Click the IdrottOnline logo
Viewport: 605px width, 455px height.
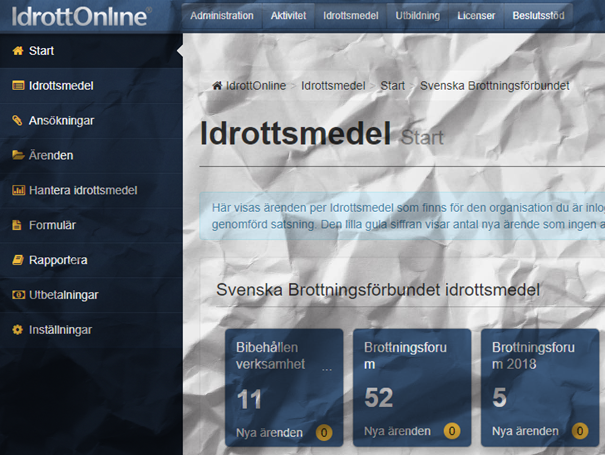(x=81, y=16)
